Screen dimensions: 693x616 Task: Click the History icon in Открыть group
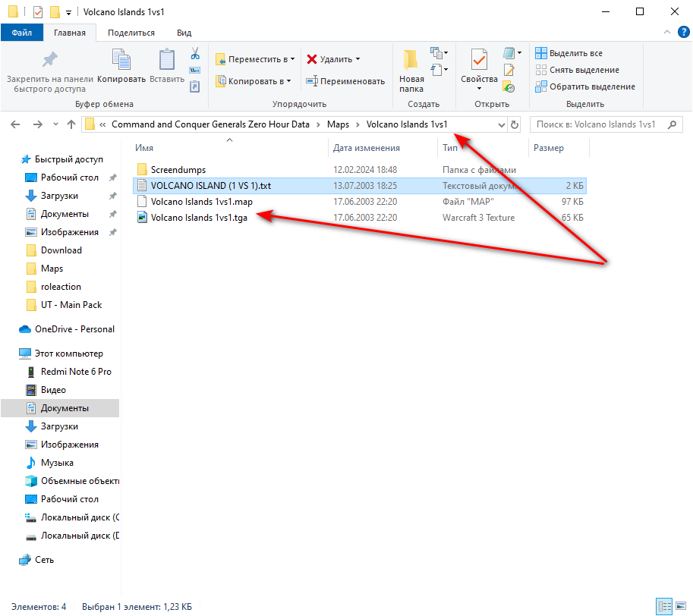pos(509,87)
